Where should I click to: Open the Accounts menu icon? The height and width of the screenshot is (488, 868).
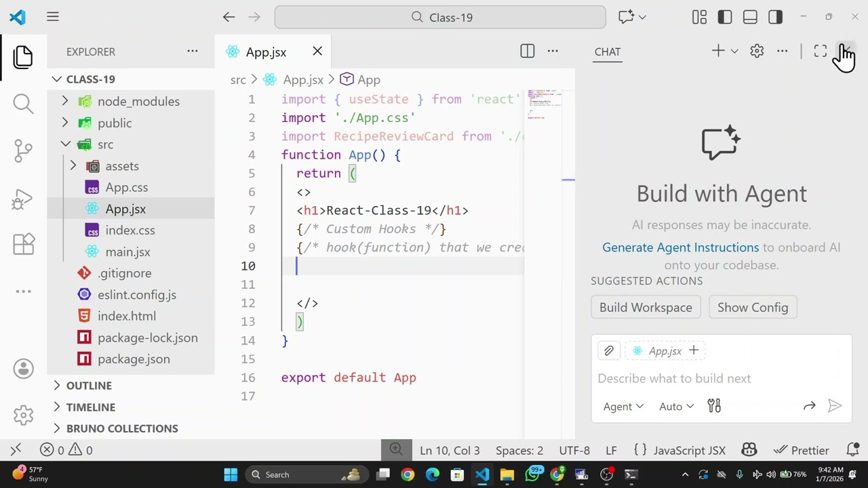pyautogui.click(x=23, y=369)
